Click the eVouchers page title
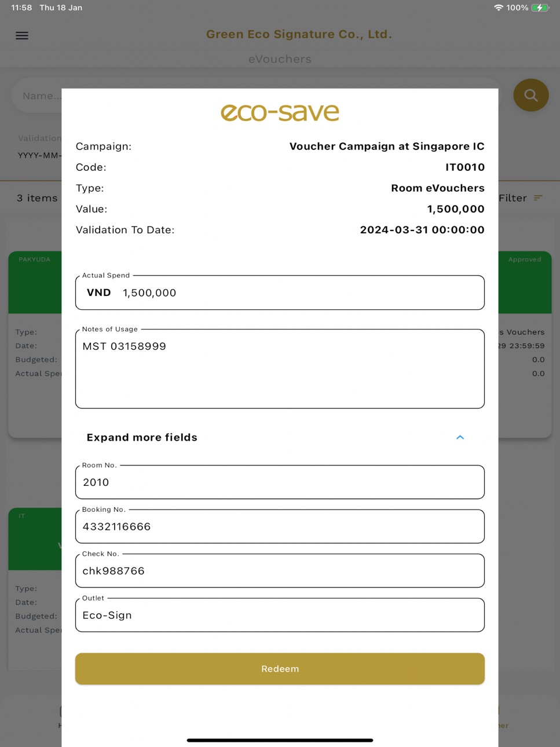The image size is (560, 747). (x=280, y=59)
